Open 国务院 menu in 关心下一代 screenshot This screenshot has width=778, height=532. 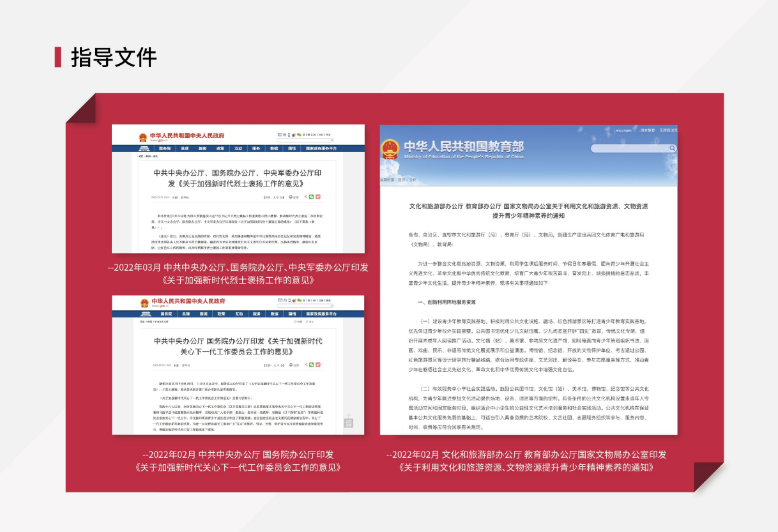(166, 314)
